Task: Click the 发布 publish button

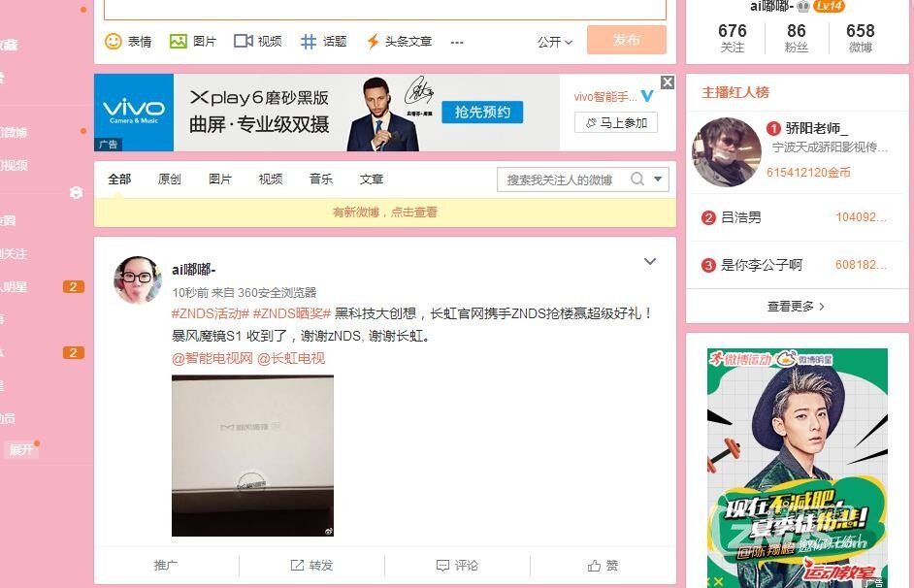Action: (627, 40)
